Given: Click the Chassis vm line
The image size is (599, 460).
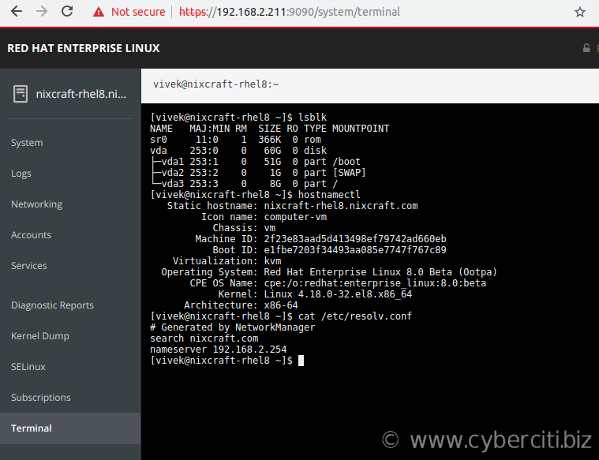Looking at the screenshot, I should point(244,228).
